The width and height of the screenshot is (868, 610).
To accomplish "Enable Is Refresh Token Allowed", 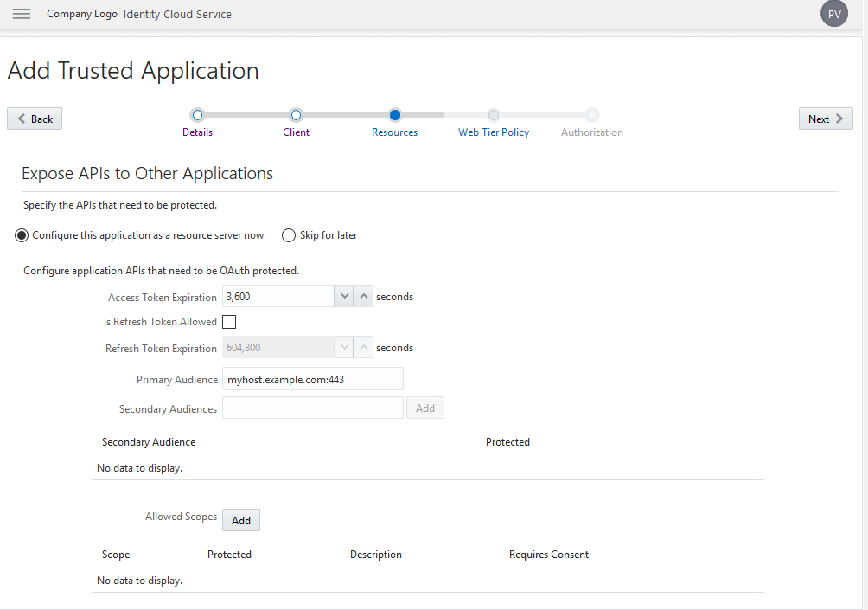I will click(229, 321).
